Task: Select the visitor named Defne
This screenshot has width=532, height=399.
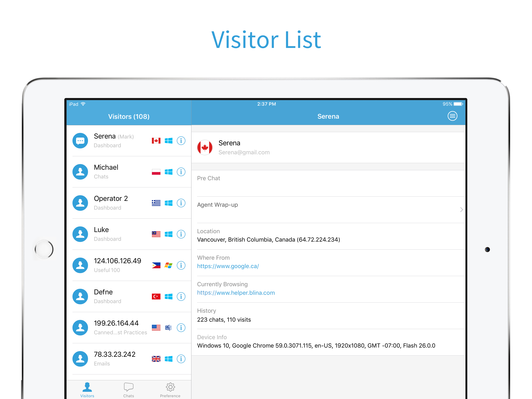Action: tap(129, 297)
